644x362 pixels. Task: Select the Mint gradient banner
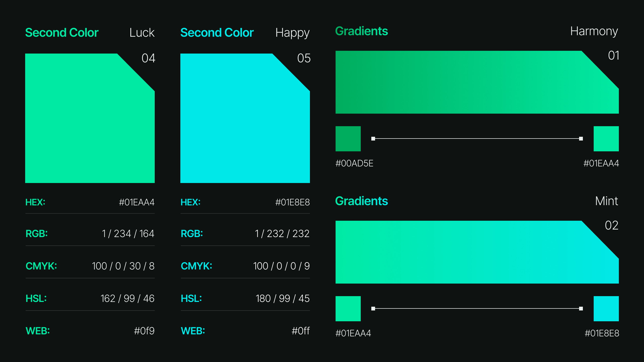click(x=477, y=252)
